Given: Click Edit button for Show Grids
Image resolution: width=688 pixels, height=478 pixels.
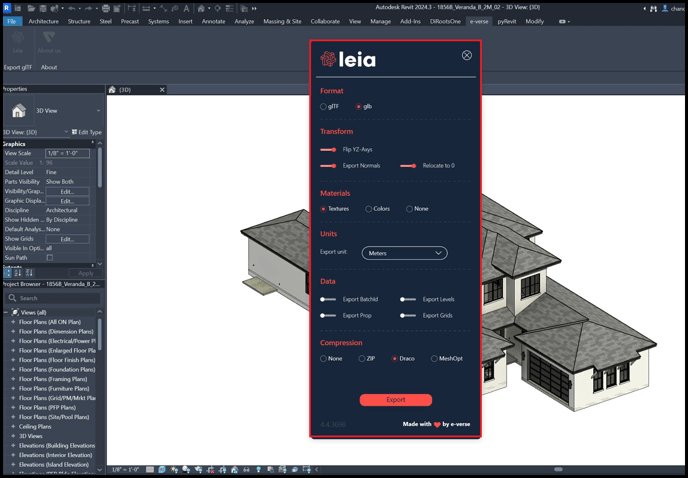Looking at the screenshot, I should pyautogui.click(x=67, y=239).
